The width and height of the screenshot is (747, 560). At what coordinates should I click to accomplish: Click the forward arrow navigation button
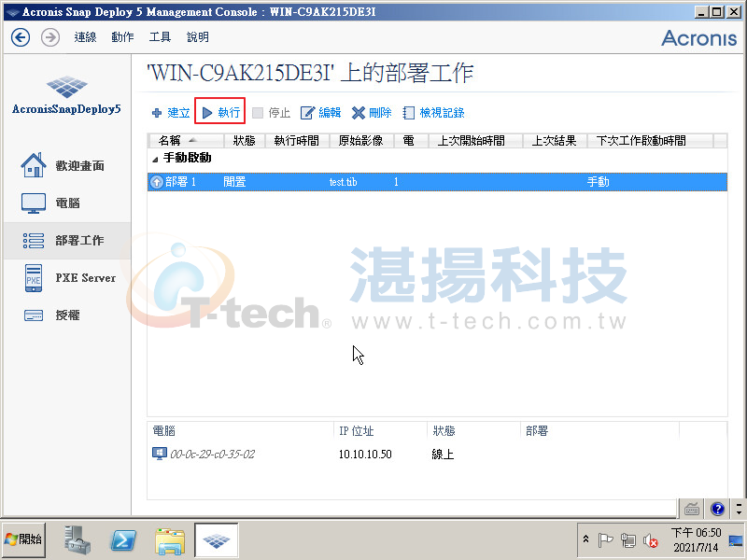(x=50, y=37)
